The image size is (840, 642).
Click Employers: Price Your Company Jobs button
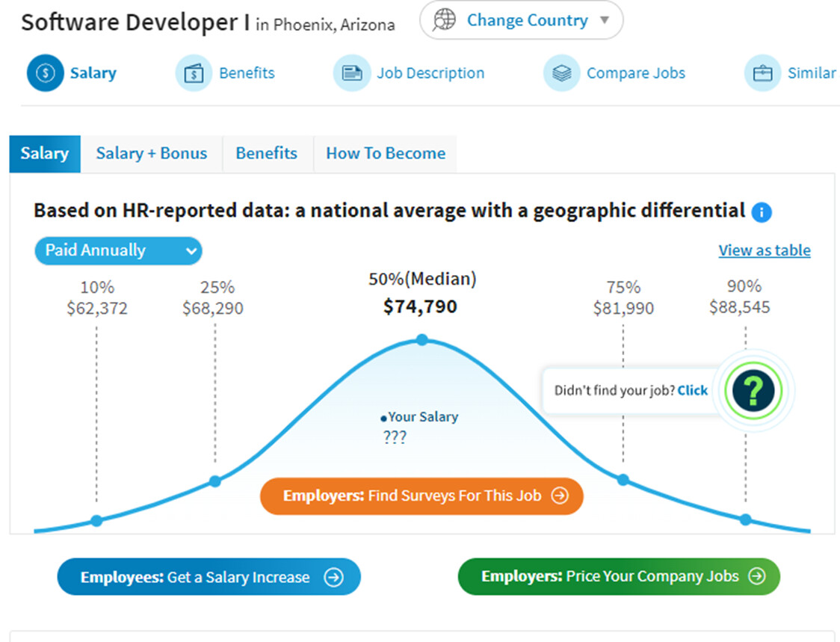click(x=619, y=576)
